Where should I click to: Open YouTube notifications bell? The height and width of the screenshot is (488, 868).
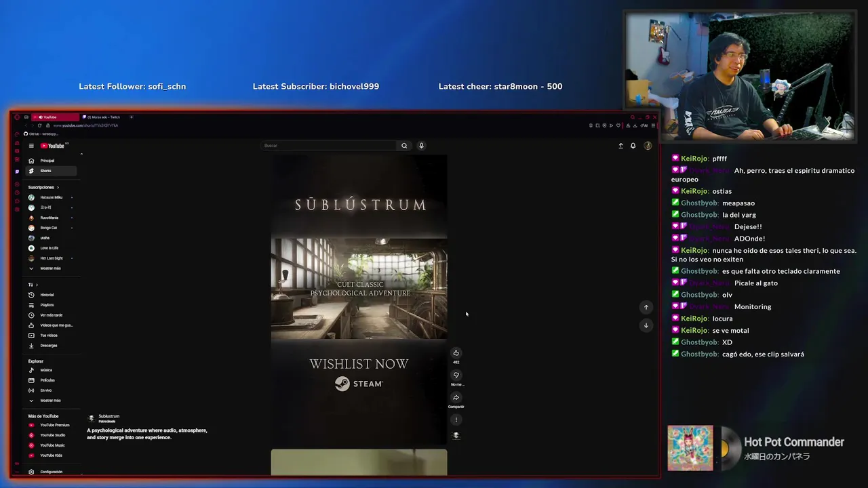point(633,146)
